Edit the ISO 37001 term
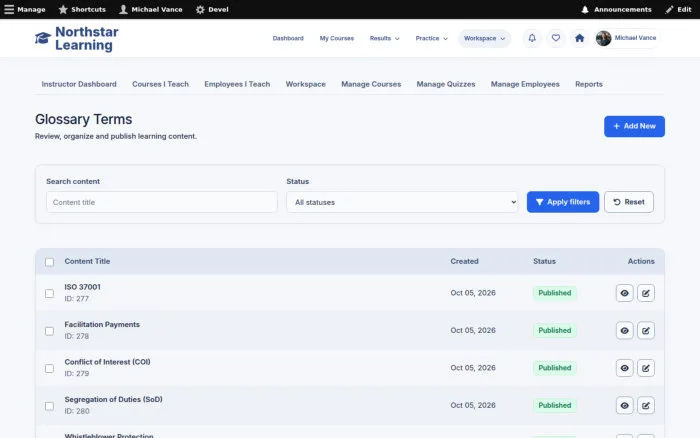This screenshot has width=700, height=438. click(x=646, y=293)
